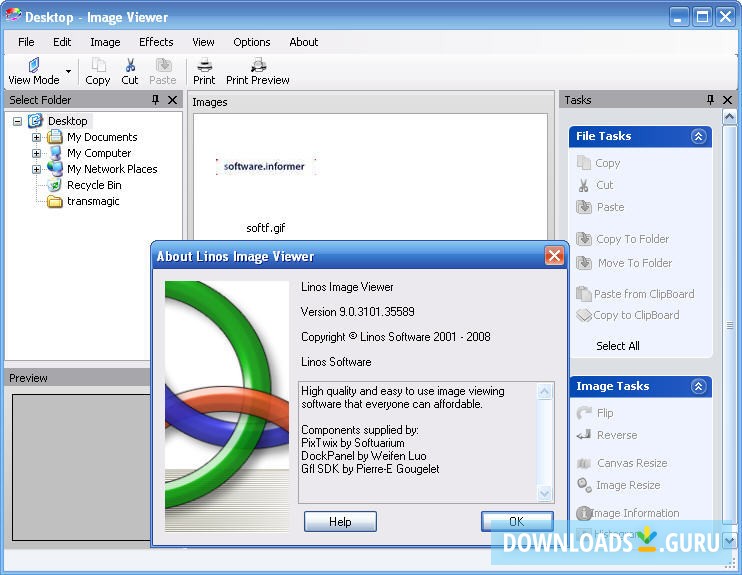Open the View menu

pos(203,42)
